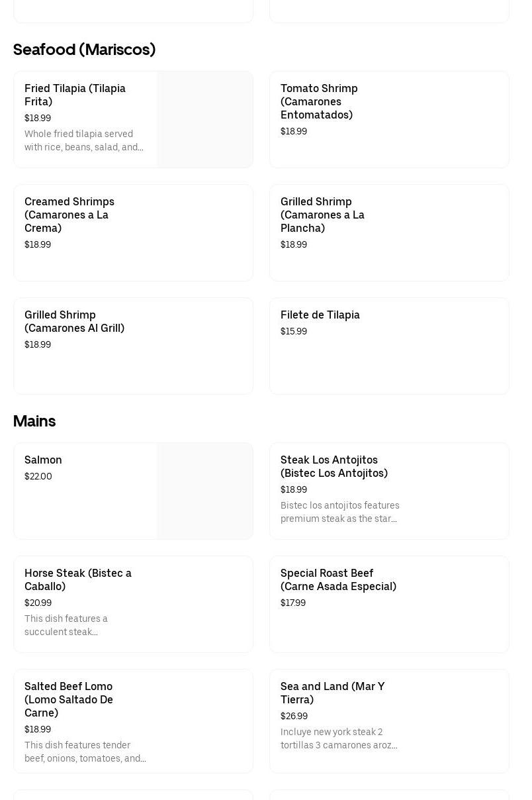
Task: Open Grilled Shrimp (Camarones Al Grill) card
Action: (133, 346)
